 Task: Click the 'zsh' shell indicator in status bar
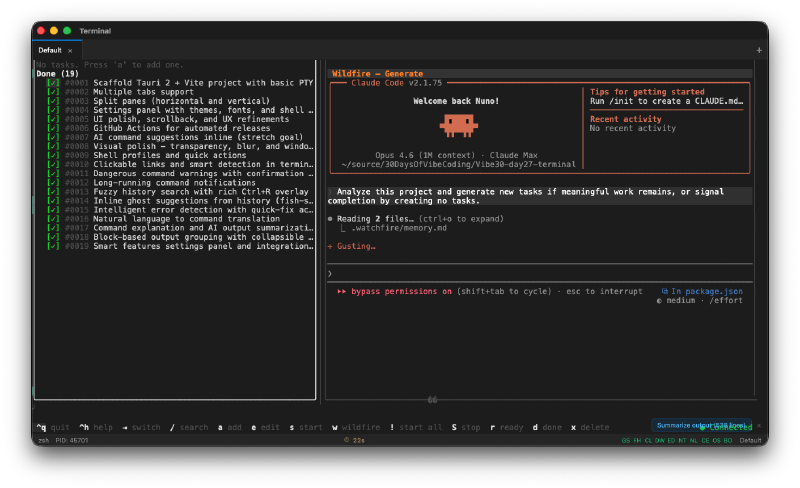[44, 440]
